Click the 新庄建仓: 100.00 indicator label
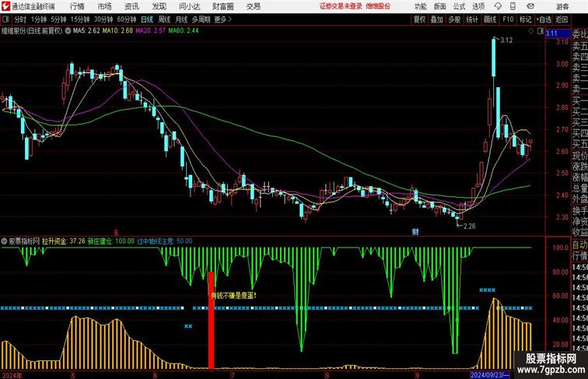Screen dimensions: 588x379 click(x=111, y=241)
